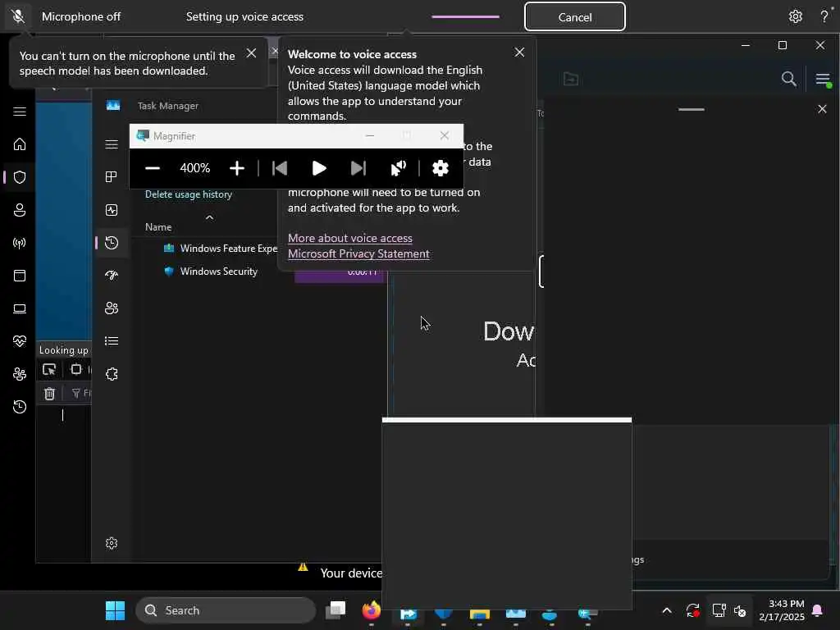
Task: Click Delete usage history in Task Manager
Action: click(189, 194)
